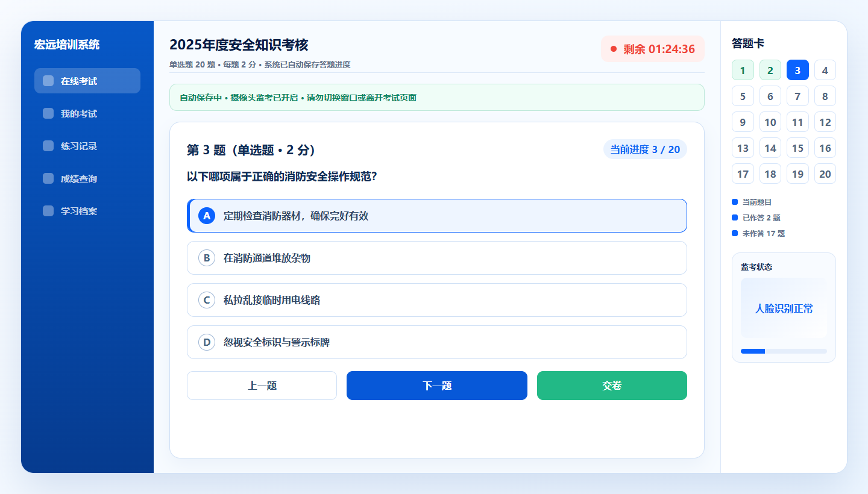Select option circle A
Image resolution: width=868 pixels, height=494 pixels.
click(207, 216)
